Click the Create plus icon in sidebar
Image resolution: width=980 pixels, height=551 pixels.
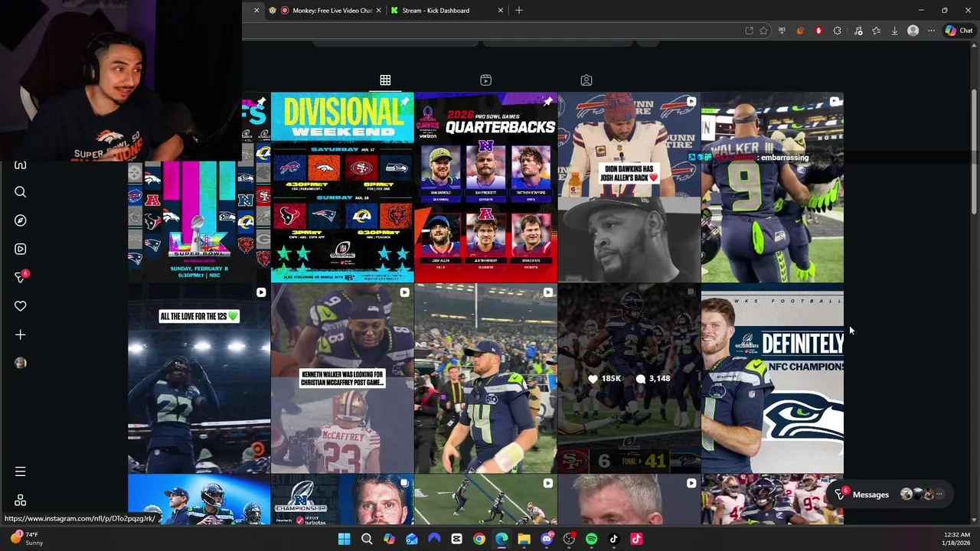coord(21,334)
